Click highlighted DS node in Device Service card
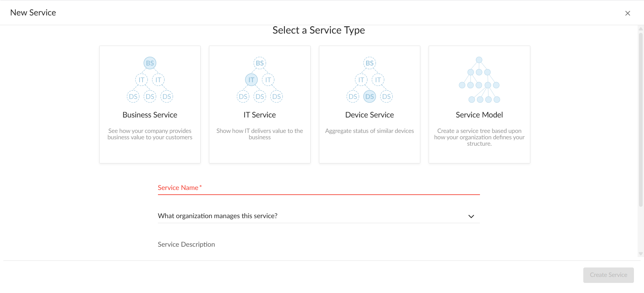Screen dimensions: 644x293 [x=369, y=97]
